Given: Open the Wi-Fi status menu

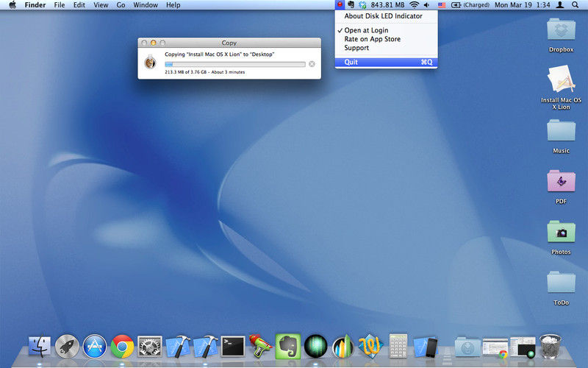Looking at the screenshot, I should point(414,5).
